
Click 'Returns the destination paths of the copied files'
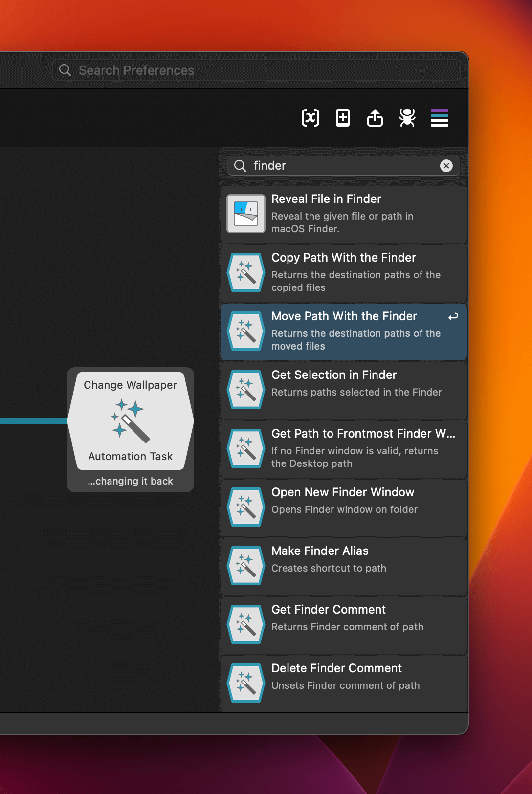tap(356, 281)
